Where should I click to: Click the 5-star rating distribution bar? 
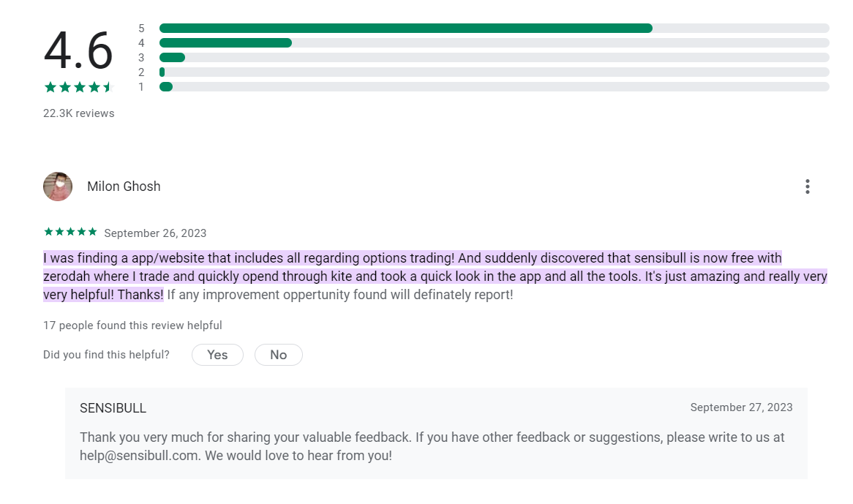click(494, 29)
